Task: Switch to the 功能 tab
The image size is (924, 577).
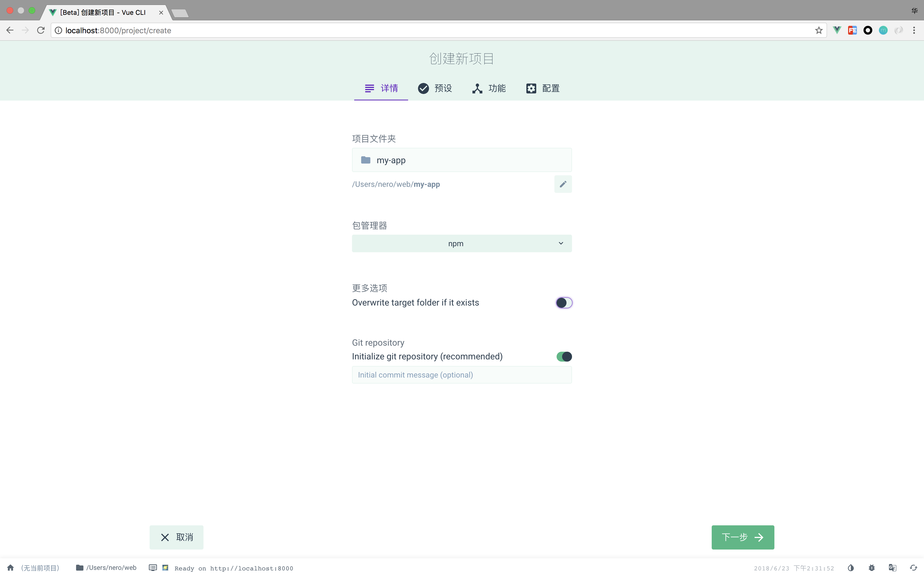Action: tap(489, 88)
